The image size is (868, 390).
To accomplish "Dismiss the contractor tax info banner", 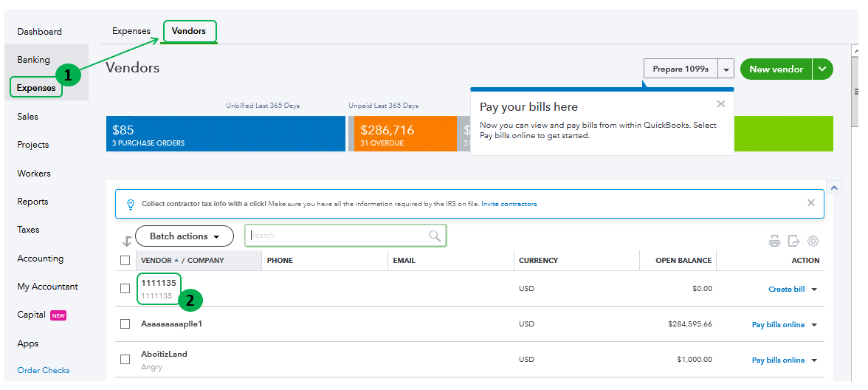I will click(x=811, y=203).
